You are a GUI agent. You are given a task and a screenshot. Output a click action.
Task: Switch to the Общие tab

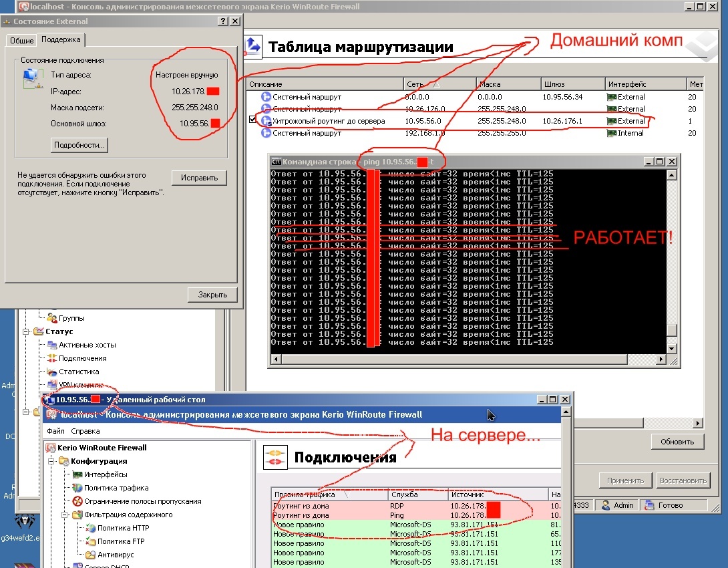point(22,40)
